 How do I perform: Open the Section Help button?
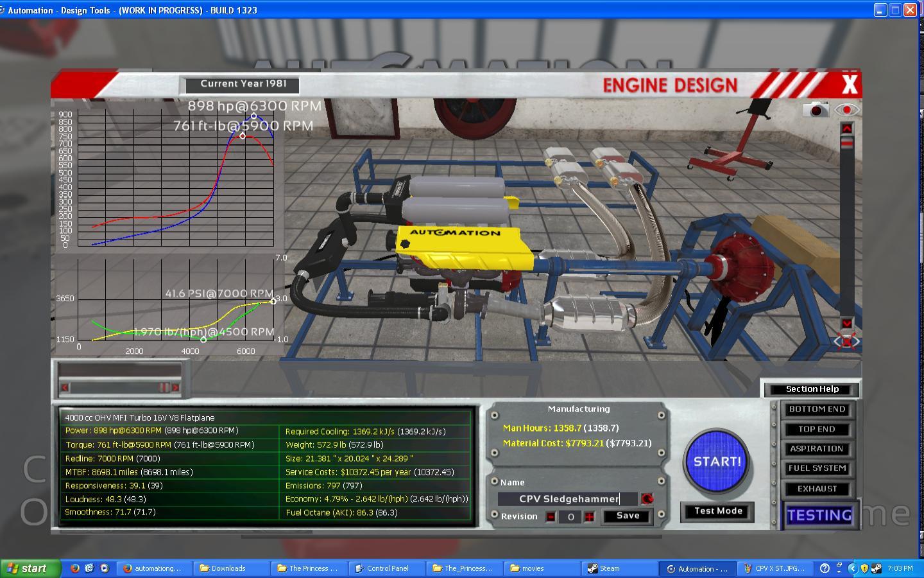coord(812,389)
